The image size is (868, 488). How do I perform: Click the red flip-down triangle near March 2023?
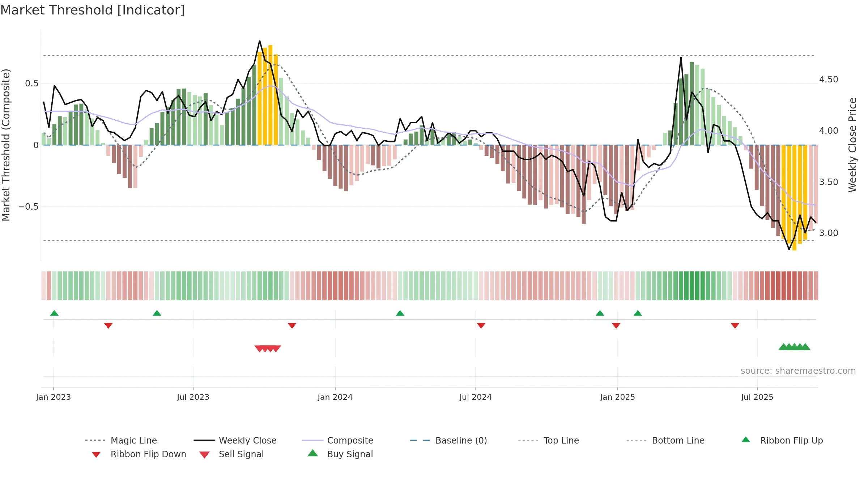(x=108, y=326)
